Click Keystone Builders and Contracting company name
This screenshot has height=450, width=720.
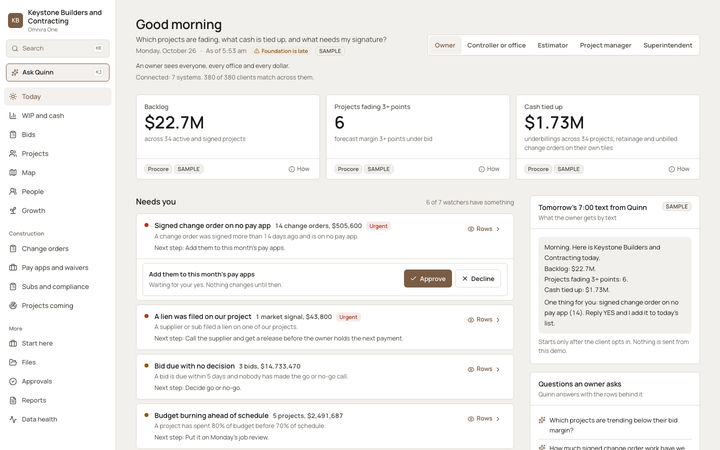(x=65, y=17)
